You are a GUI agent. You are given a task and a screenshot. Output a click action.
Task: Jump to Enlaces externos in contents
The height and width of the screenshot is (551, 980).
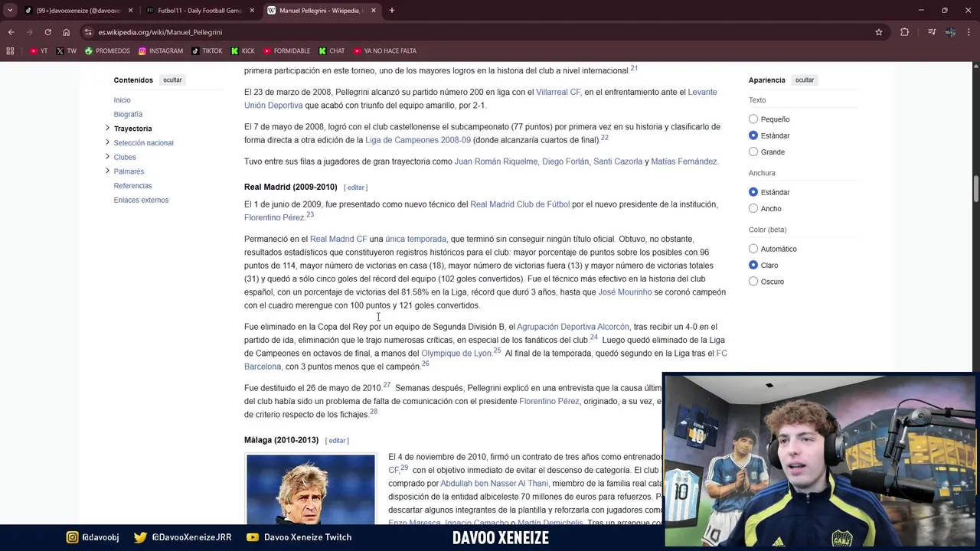tap(141, 201)
